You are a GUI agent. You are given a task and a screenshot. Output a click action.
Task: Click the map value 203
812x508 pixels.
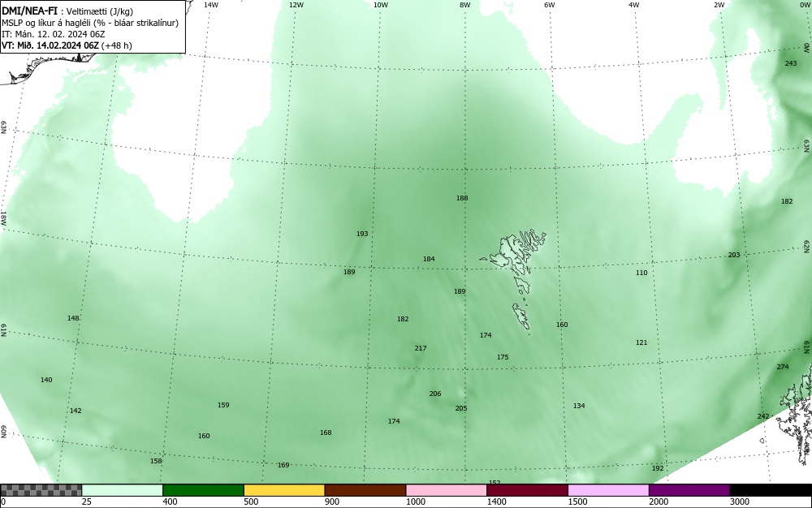click(x=734, y=255)
